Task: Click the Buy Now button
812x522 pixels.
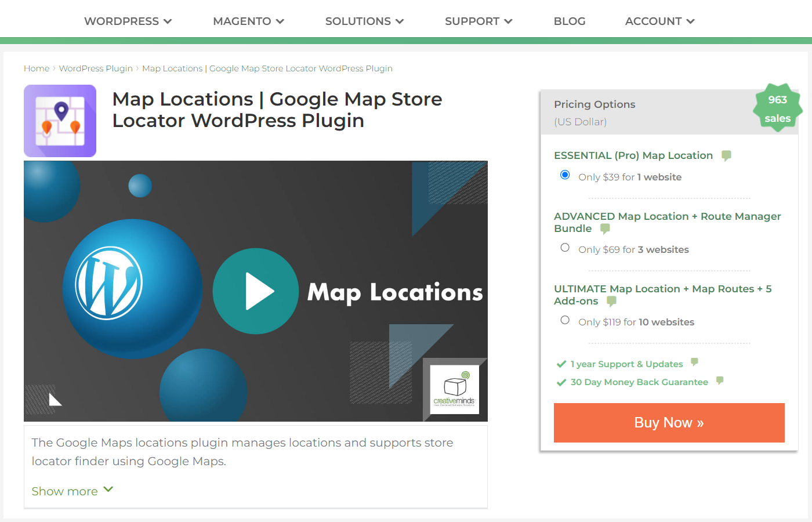Action: (669, 423)
